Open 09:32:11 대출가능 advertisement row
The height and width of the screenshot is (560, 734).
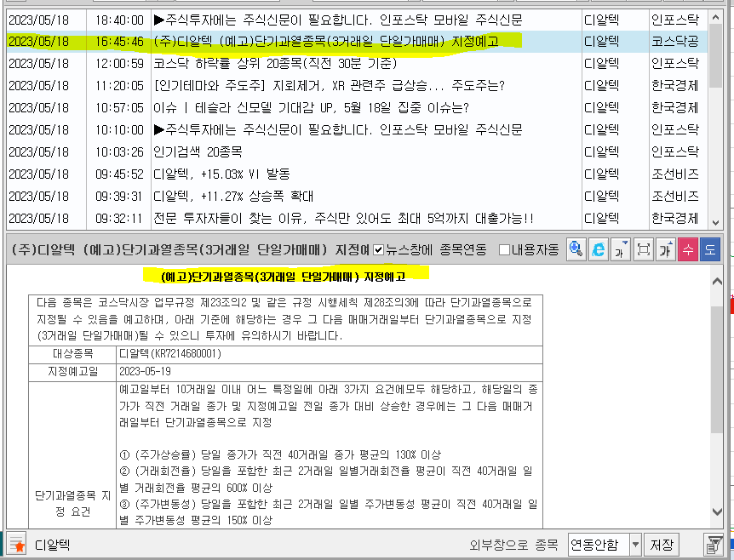pos(357,218)
